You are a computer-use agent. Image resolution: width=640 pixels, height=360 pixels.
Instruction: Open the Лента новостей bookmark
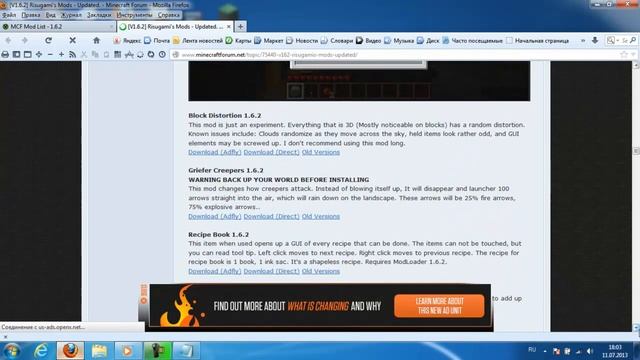point(198,41)
